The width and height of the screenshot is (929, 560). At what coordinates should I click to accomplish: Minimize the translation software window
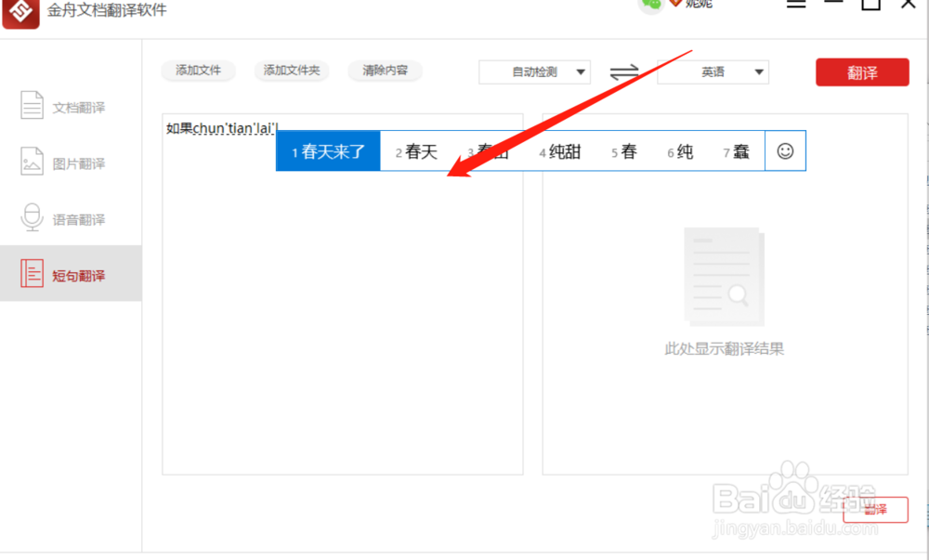click(x=833, y=3)
